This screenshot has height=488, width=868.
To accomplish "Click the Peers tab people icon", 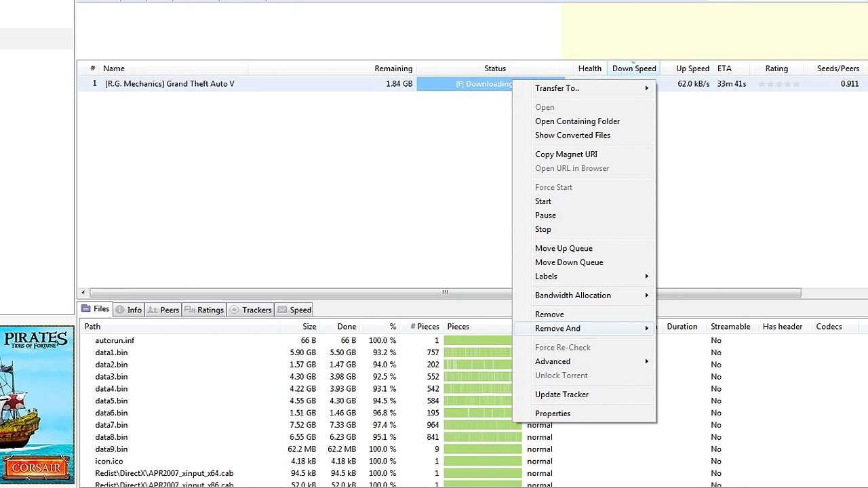I will pyautogui.click(x=153, y=310).
